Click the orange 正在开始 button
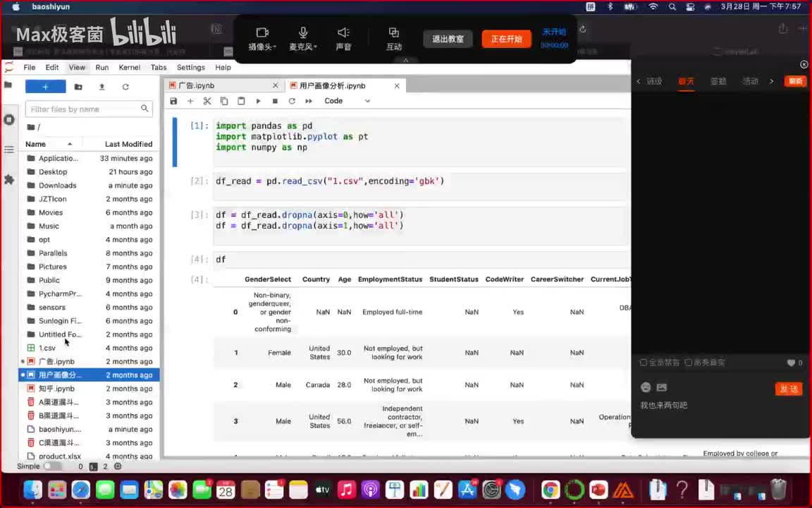 tap(507, 39)
